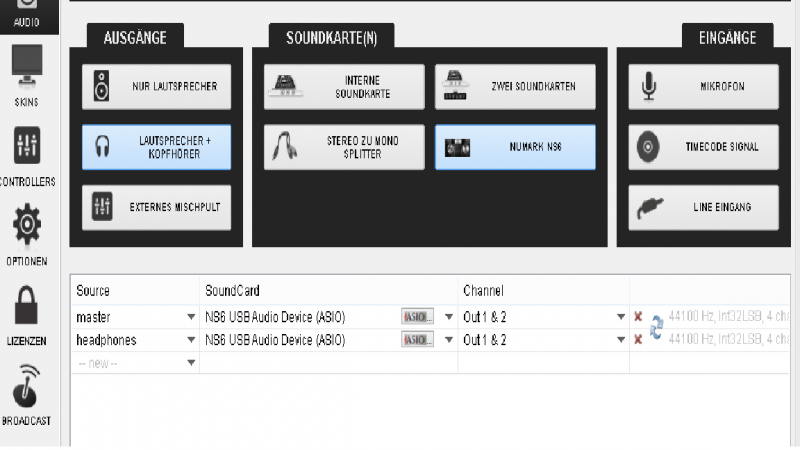
Task: Select Nur Lautsprecher output option
Action: click(157, 87)
